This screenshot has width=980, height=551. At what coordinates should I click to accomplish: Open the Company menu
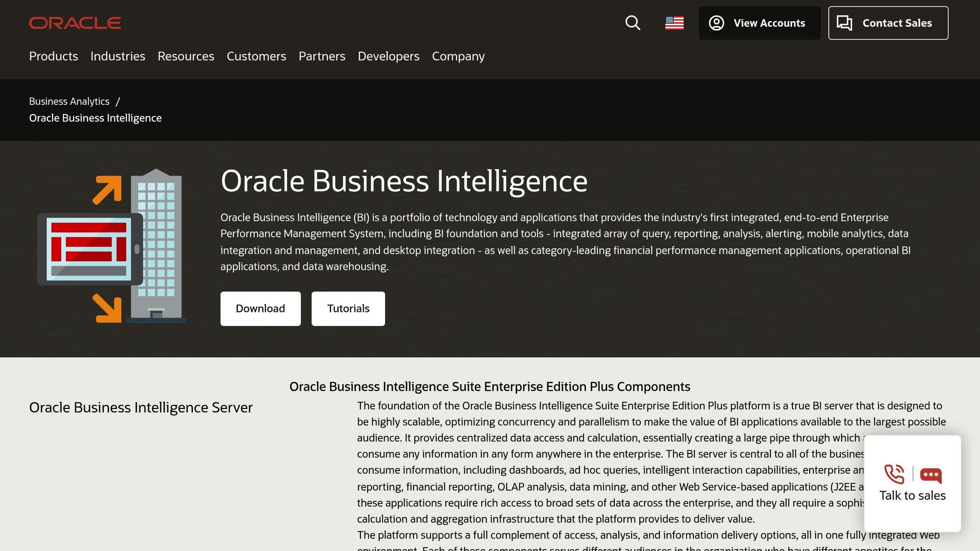point(458,56)
